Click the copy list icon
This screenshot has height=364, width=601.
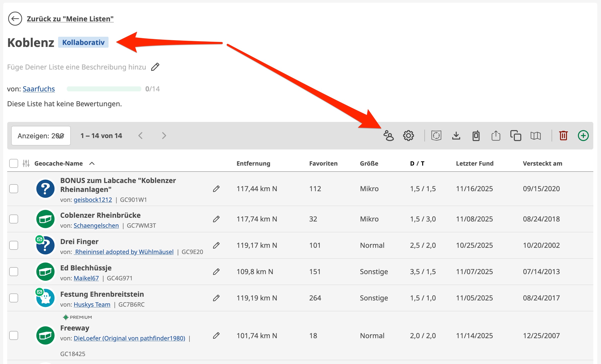pyautogui.click(x=516, y=136)
